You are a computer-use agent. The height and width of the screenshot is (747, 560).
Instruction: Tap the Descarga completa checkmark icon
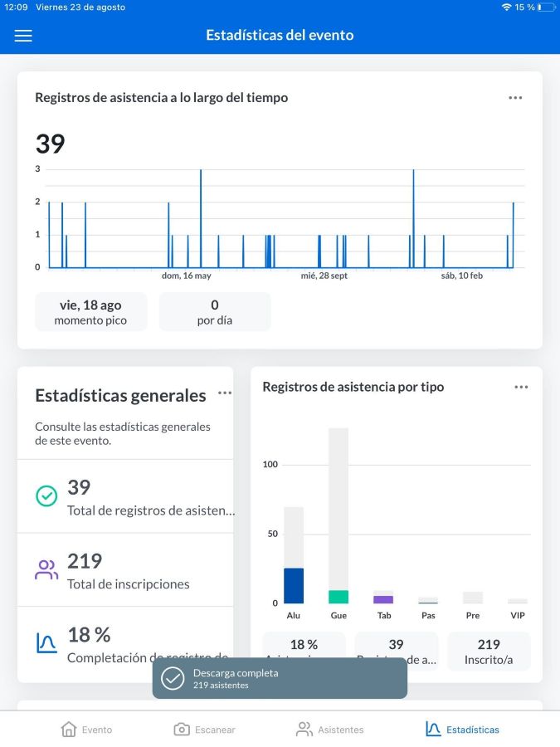173,678
